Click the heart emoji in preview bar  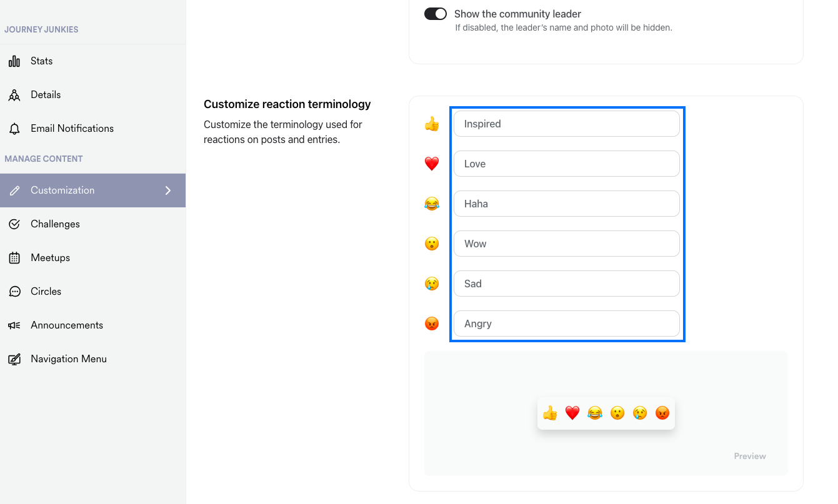coord(572,413)
